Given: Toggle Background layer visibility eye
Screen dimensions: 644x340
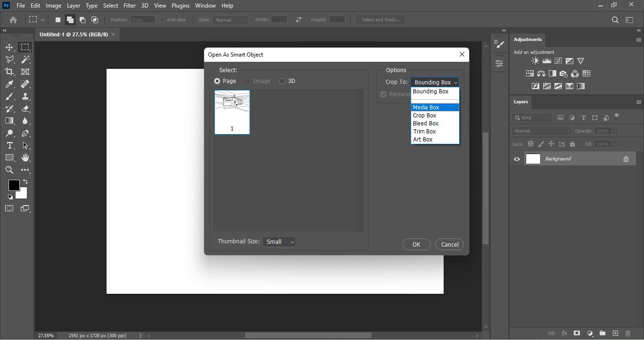Looking at the screenshot, I should click(x=517, y=159).
